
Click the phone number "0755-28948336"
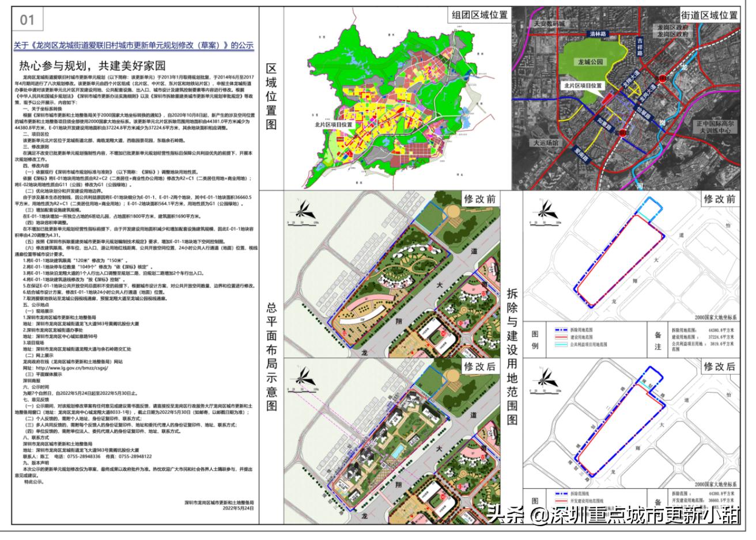84,456
